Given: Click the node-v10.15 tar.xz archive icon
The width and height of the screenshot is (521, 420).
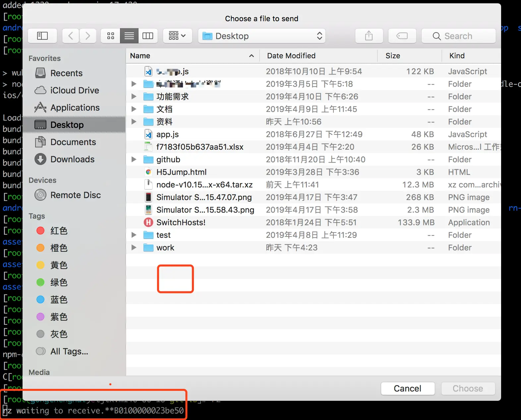Looking at the screenshot, I should pos(148,185).
